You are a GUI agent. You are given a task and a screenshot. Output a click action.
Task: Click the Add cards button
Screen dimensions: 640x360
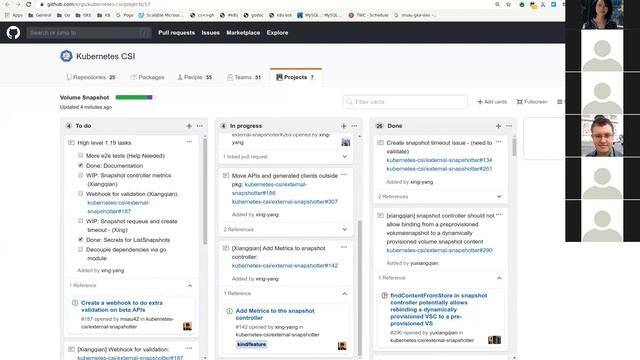pyautogui.click(x=492, y=102)
